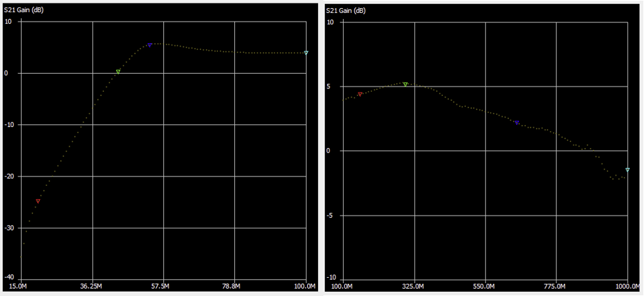Image resolution: width=644 pixels, height=296 pixels.
Task: Click the -40 gain label on the left plot
Action: tap(9, 276)
